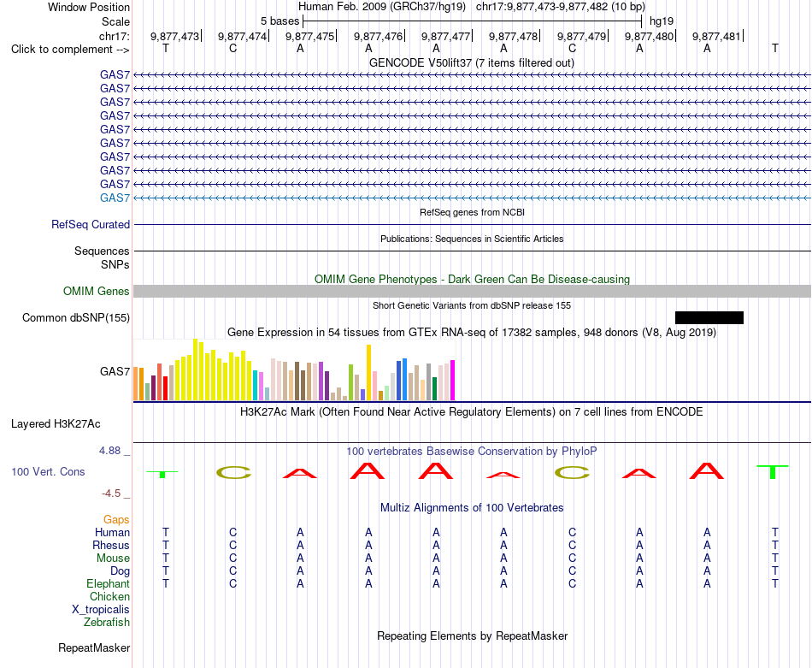
Task: Click the GAS7 label beside GTEx bar chart
Action: pyautogui.click(x=115, y=371)
